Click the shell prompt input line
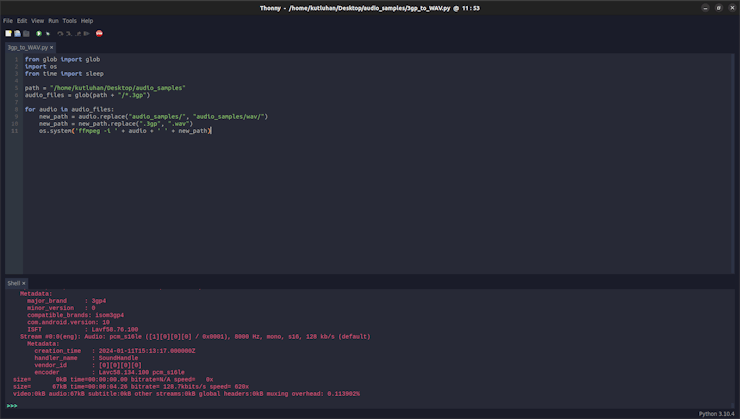Image resolution: width=740 pixels, height=419 pixels. [368, 406]
